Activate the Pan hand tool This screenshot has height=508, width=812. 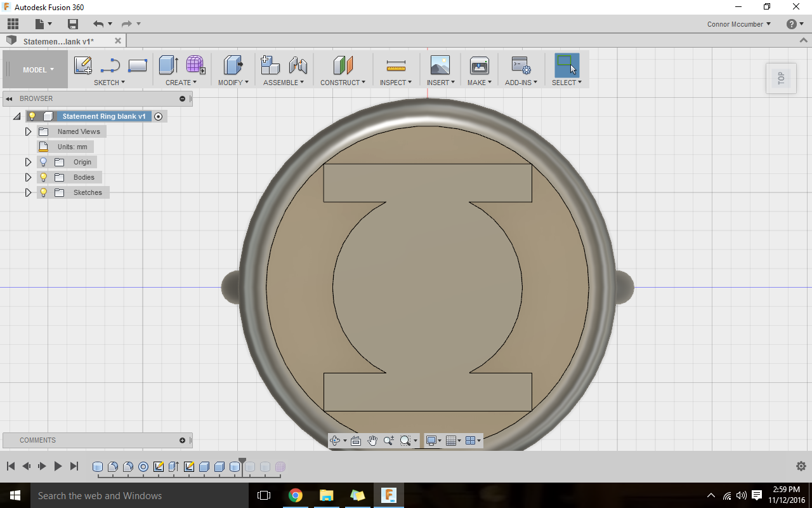point(372,441)
